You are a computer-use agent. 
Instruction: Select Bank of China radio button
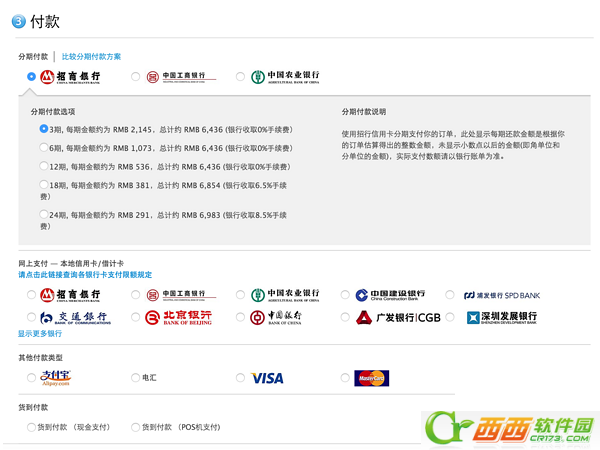point(240,317)
